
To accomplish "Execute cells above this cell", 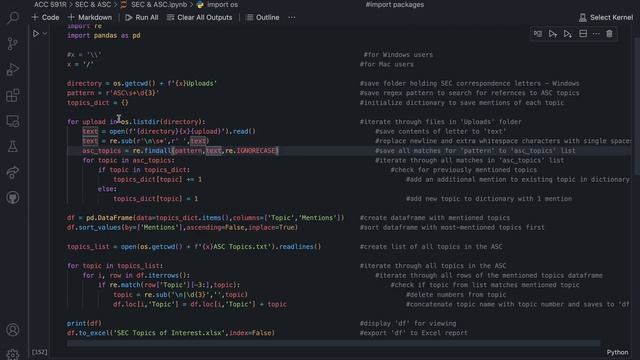I will pyautogui.click(x=553, y=34).
